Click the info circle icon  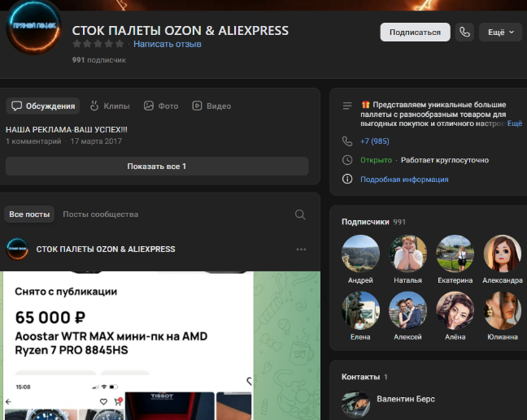[347, 179]
